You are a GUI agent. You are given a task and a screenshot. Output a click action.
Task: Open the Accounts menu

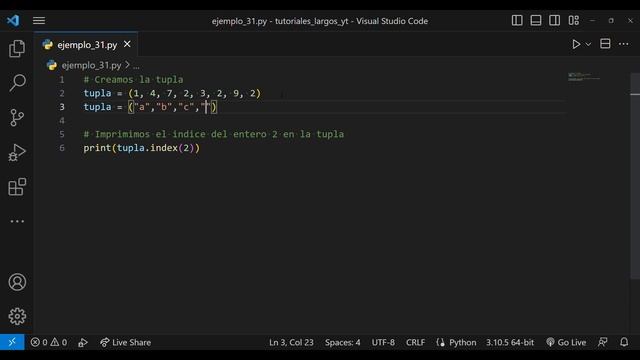pos(17,282)
